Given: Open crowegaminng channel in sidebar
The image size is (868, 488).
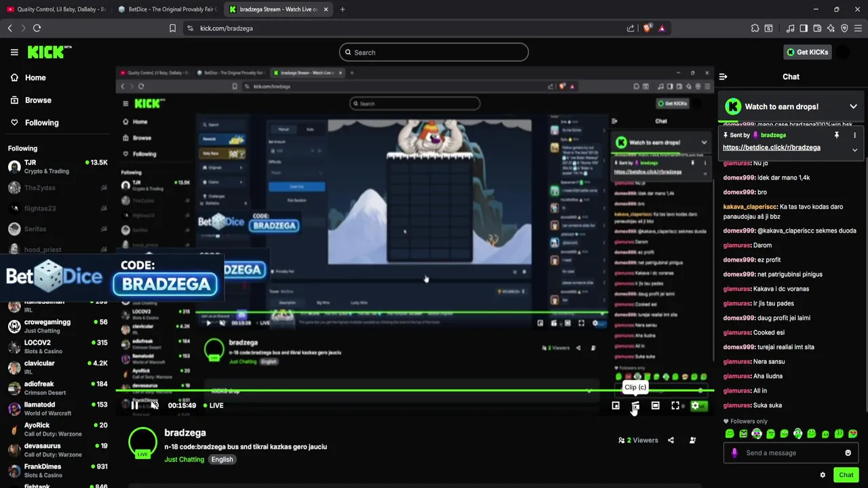Looking at the screenshot, I should click(x=58, y=326).
